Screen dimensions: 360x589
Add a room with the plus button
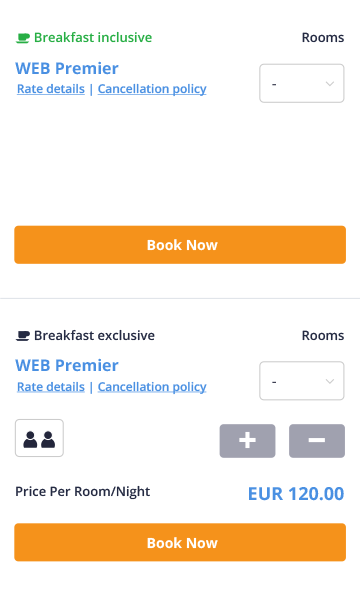(247, 441)
